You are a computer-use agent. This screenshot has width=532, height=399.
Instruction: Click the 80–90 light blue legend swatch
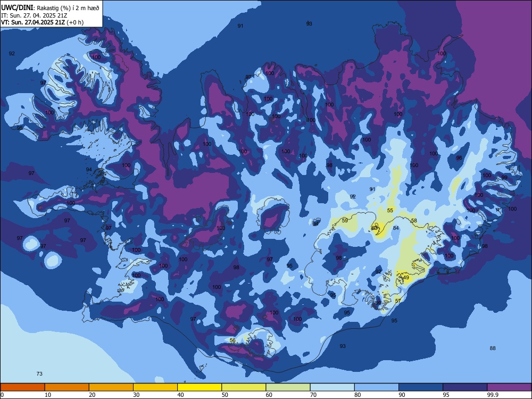click(x=377, y=387)
